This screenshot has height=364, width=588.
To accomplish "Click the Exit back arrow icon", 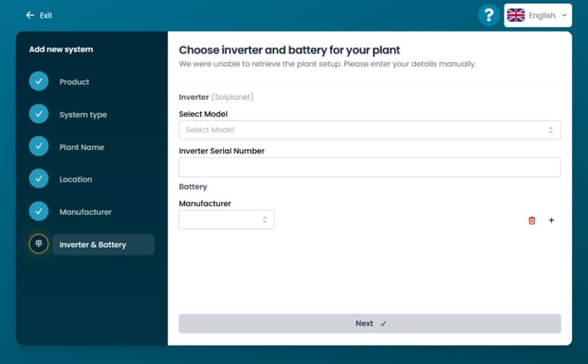I will click(30, 15).
